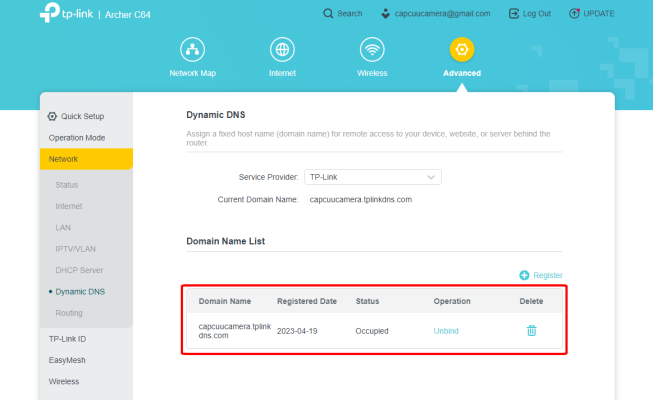Click the Domain Name List heading
Image resolution: width=653 pixels, height=400 pixels.
point(225,241)
